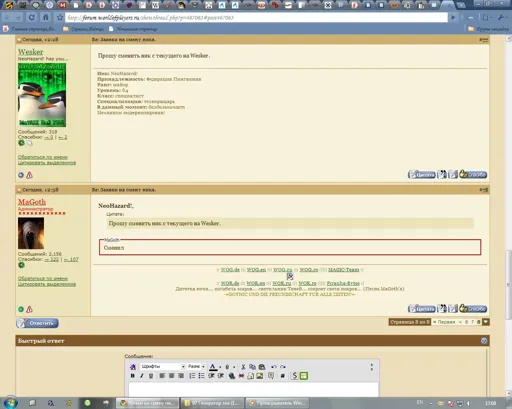The width and height of the screenshot is (512, 409).
Task: Decrease indent in editor
Action: (211, 376)
